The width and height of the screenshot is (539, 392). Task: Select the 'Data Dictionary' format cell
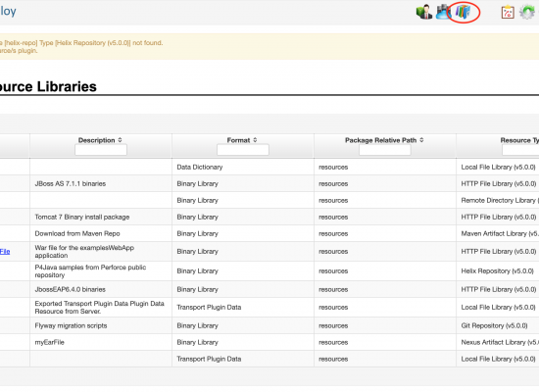200,167
